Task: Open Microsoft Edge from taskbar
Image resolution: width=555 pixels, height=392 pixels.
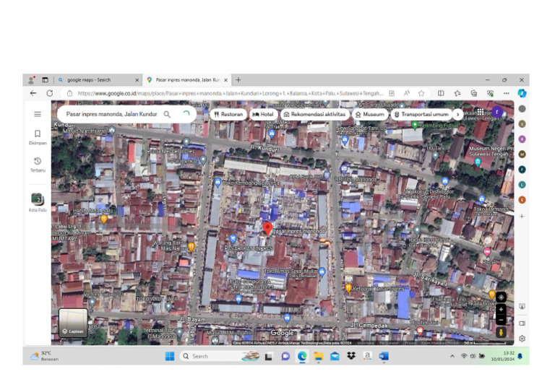Action: [x=302, y=357]
